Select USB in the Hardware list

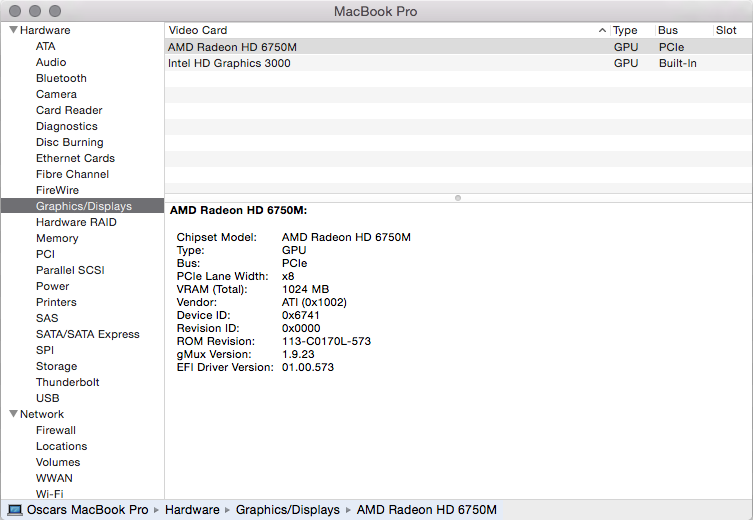point(47,398)
